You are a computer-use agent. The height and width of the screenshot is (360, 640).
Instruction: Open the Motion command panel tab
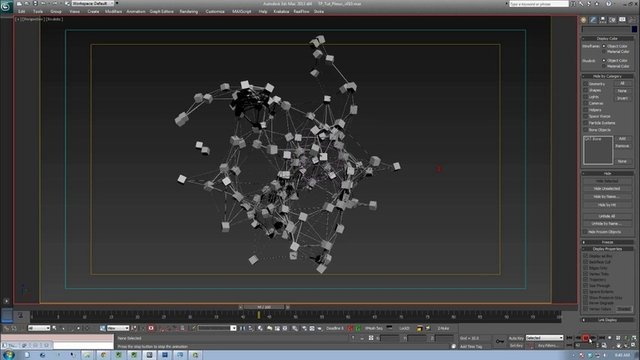click(612, 20)
